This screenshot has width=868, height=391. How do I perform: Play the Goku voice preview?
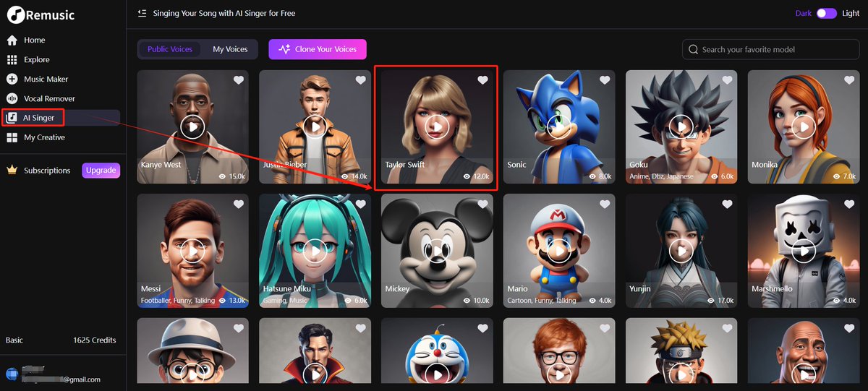[x=681, y=126]
